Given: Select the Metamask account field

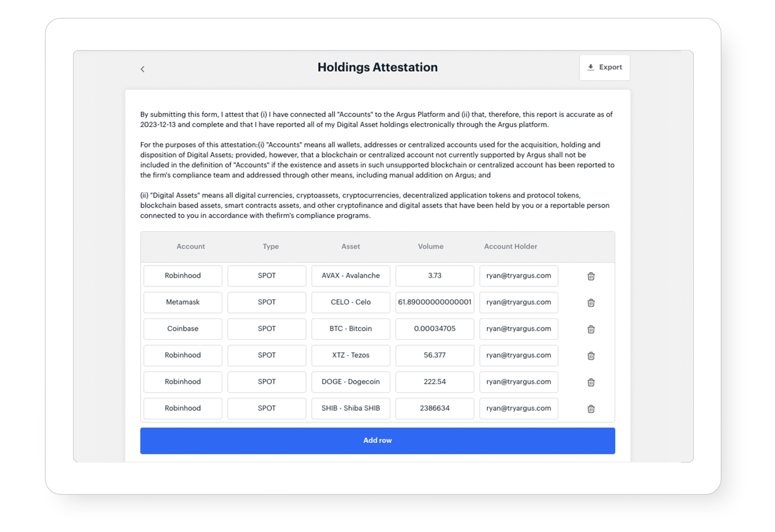Looking at the screenshot, I should tap(183, 302).
